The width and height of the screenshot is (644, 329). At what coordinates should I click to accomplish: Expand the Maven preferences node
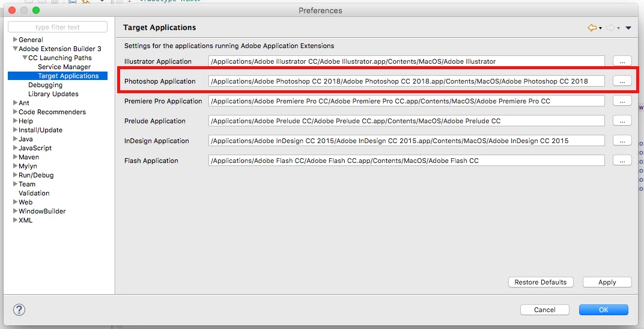coord(15,157)
